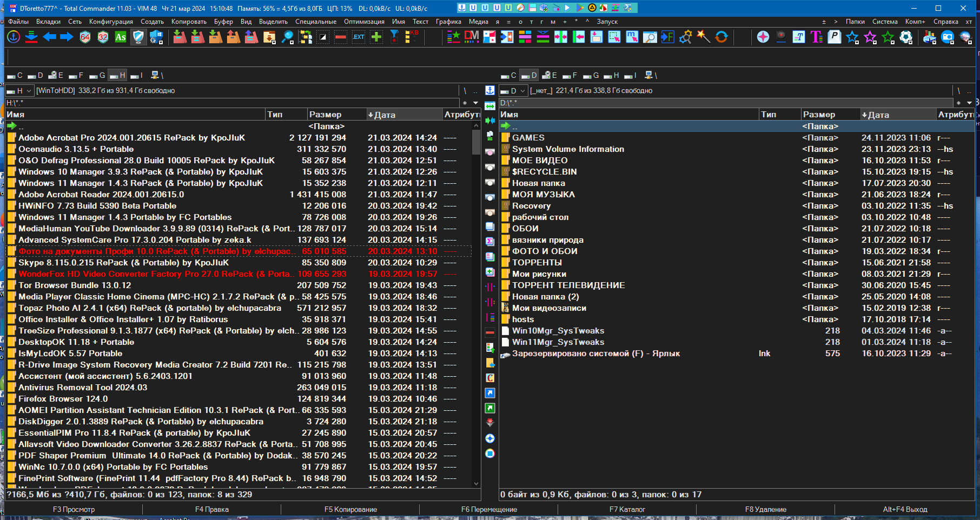The height and width of the screenshot is (520, 980).
Task: Select the green plus toolbar icon
Action: (376, 37)
